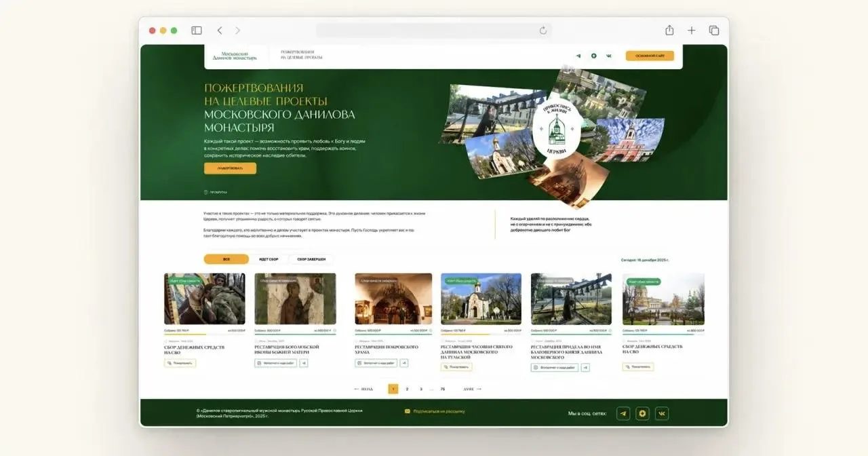Image resolution: width=868 pixels, height=456 pixels.
Task: Open the Боголюбская icon card image
Action: tap(295, 299)
